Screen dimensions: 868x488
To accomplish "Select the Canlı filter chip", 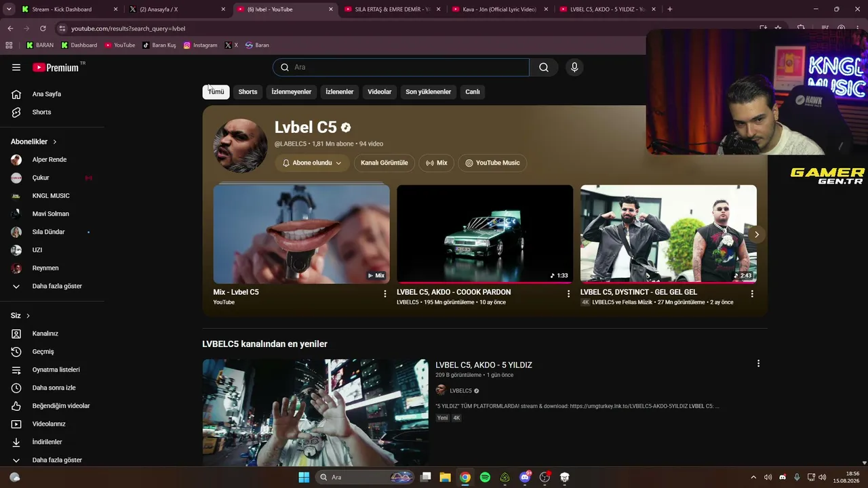I will tap(473, 91).
